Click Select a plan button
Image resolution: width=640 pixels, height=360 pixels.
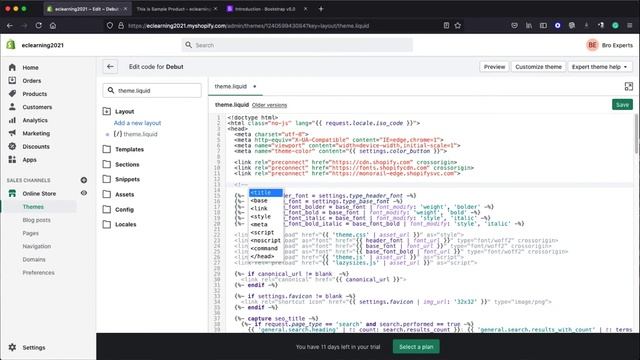click(x=416, y=347)
